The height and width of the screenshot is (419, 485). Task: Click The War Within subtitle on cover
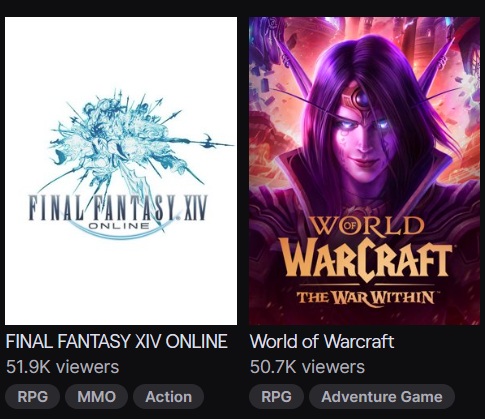[366, 298]
